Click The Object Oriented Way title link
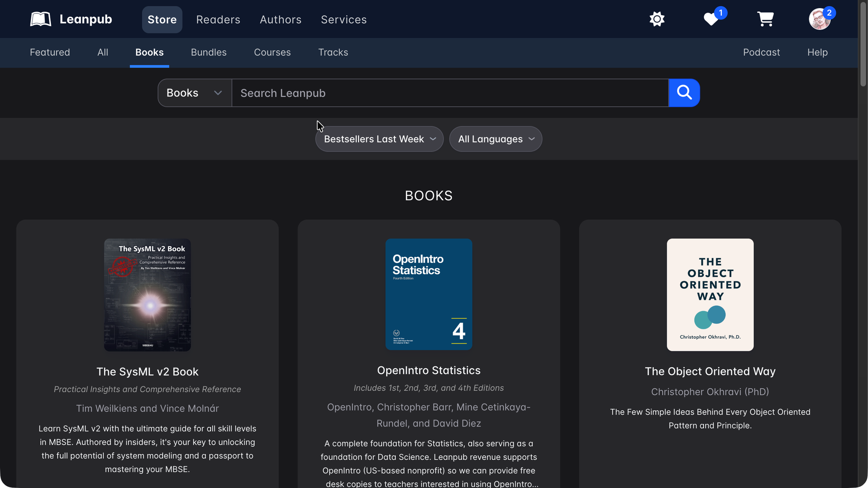868x488 pixels. click(x=710, y=371)
